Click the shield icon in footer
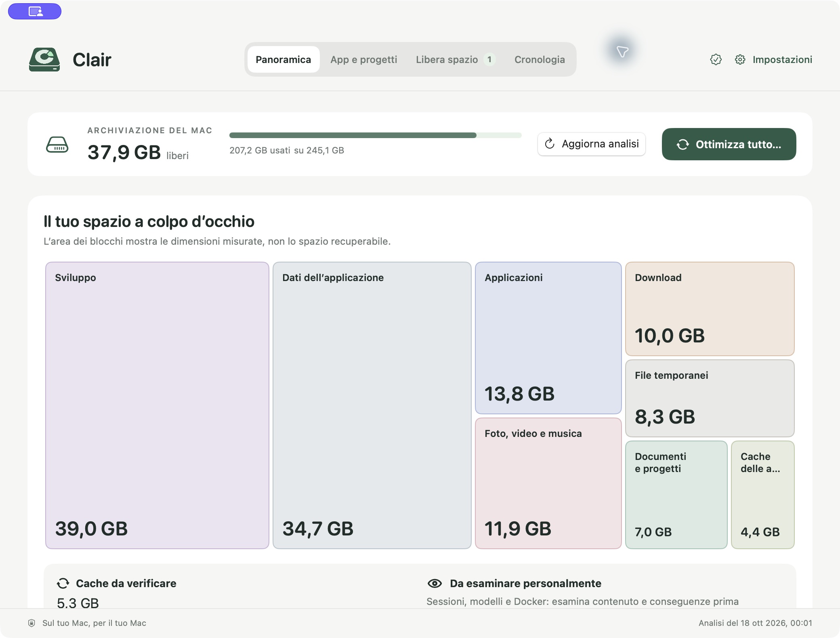Screen dimensions: 840x638 (31, 623)
